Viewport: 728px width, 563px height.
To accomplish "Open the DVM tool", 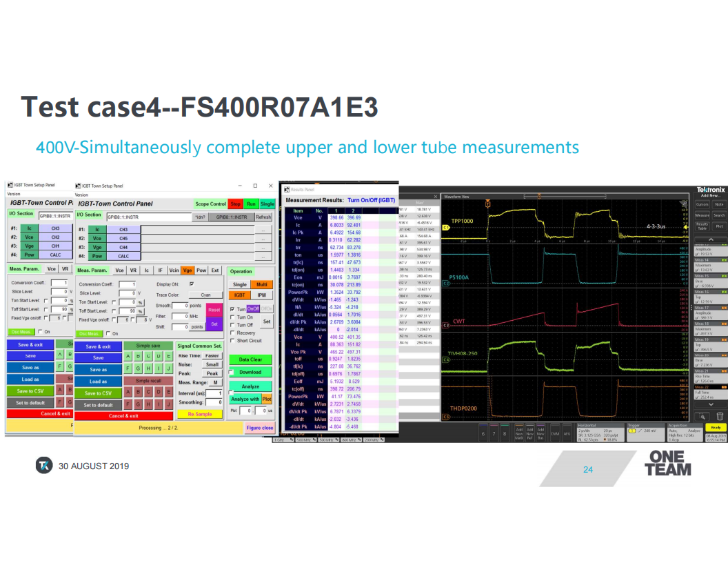I will (x=555, y=433).
